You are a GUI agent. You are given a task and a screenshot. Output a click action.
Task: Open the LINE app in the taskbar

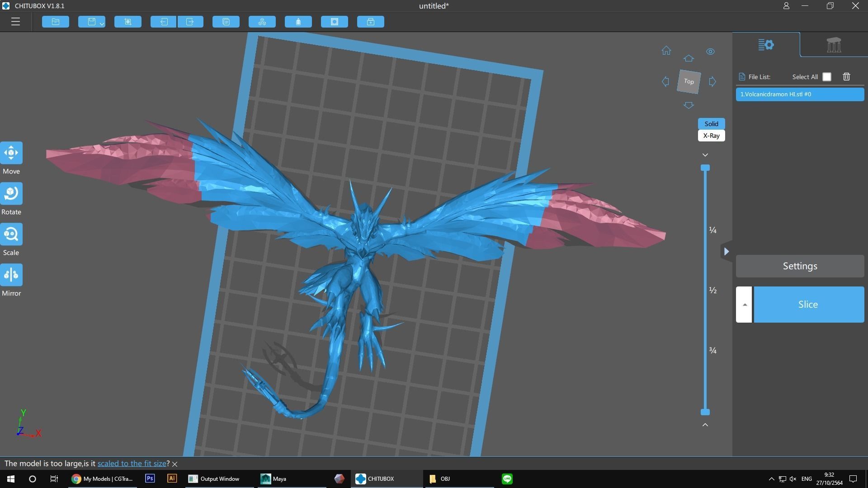507,479
